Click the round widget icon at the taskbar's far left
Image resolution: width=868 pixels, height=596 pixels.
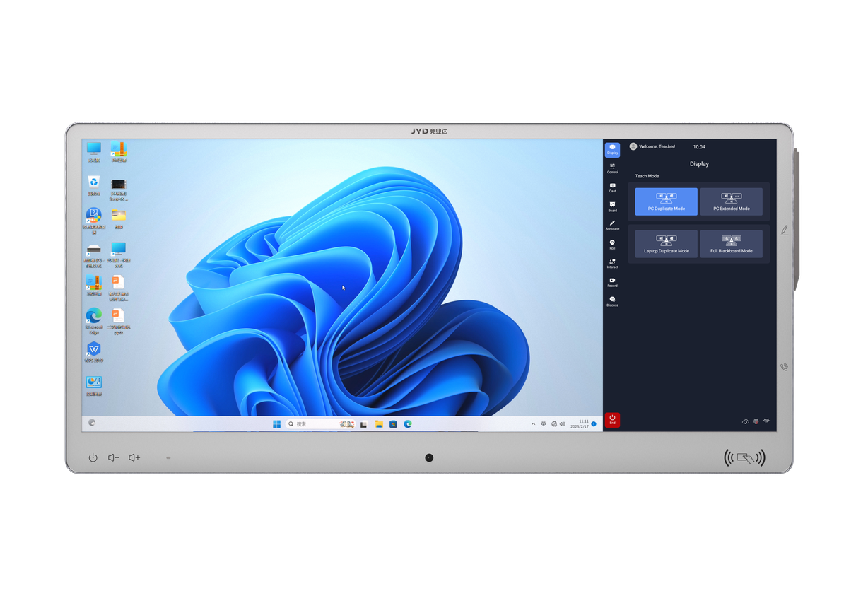point(92,423)
